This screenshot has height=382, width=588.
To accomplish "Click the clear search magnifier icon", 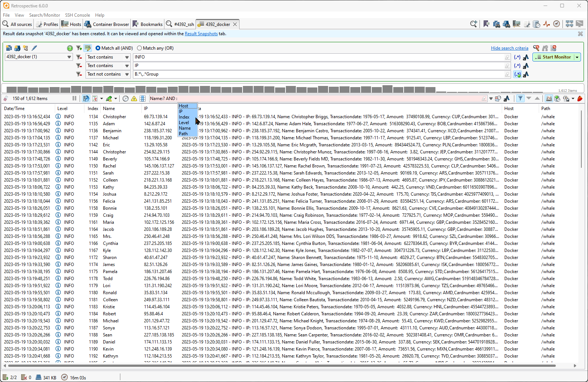I will pyautogui.click(x=536, y=48).
